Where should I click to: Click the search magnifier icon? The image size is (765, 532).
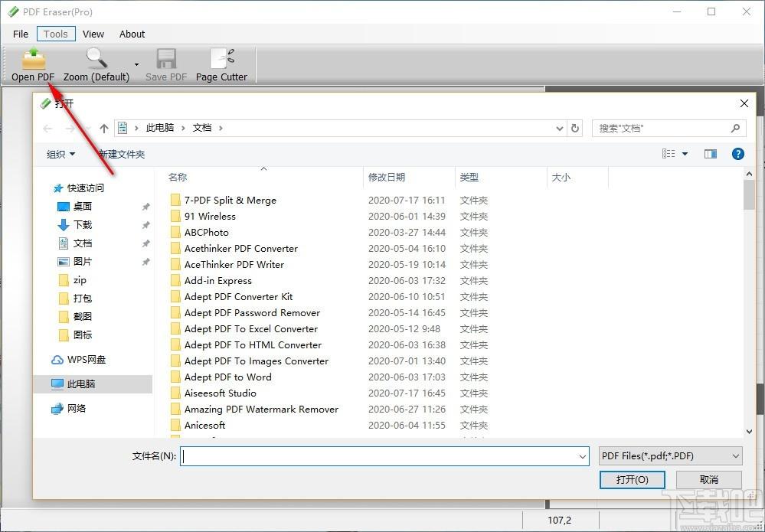[735, 129]
